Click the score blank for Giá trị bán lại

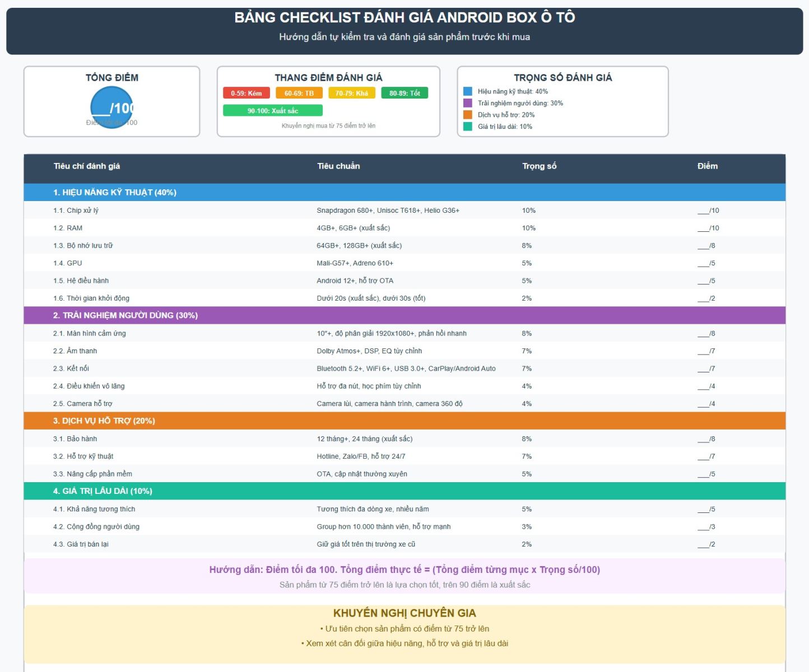(x=706, y=544)
